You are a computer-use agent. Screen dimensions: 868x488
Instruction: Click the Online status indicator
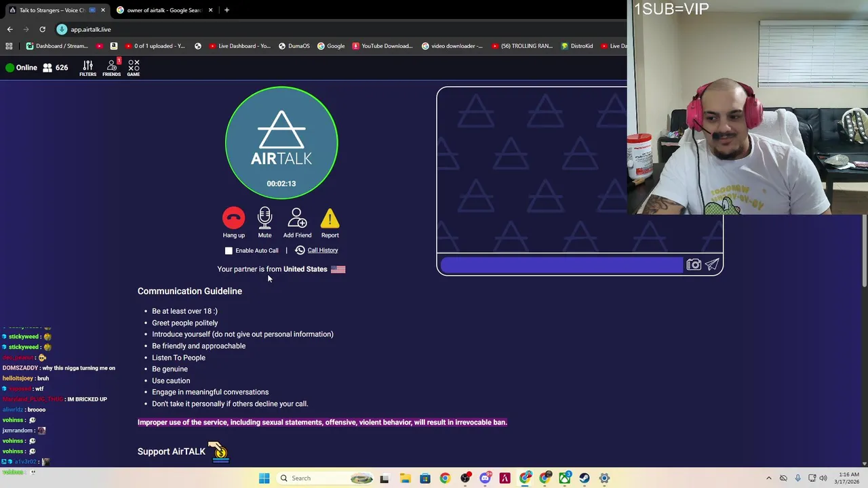point(21,68)
